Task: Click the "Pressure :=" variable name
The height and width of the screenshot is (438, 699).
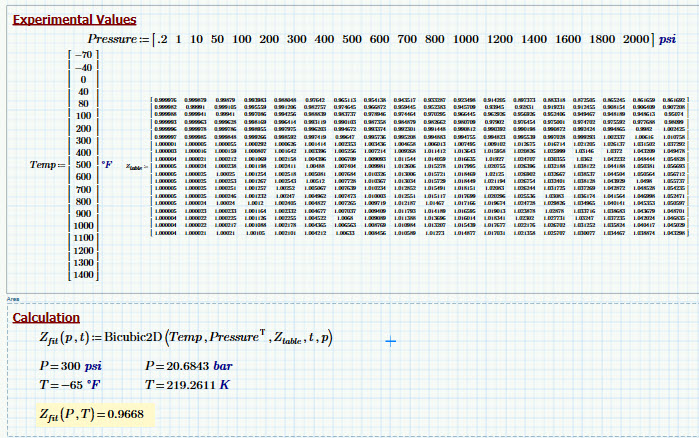Action: click(118, 39)
